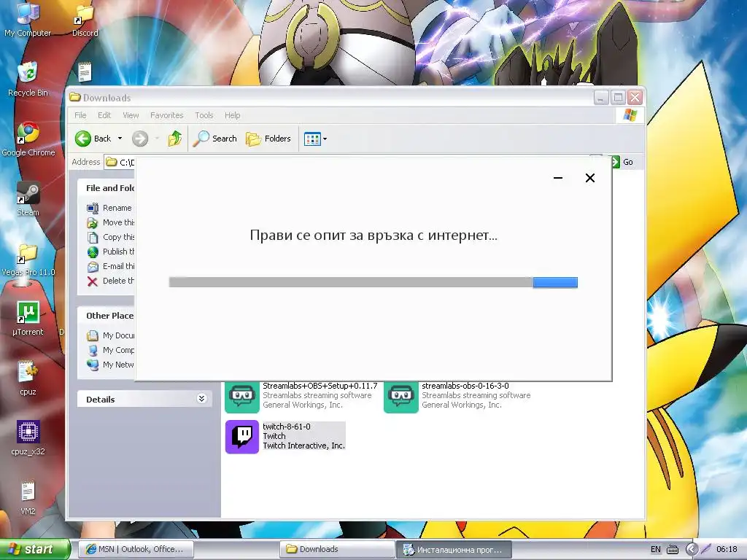Image resolution: width=747 pixels, height=560 pixels.
Task: Click Search in the Downloads toolbar
Action: 215,139
